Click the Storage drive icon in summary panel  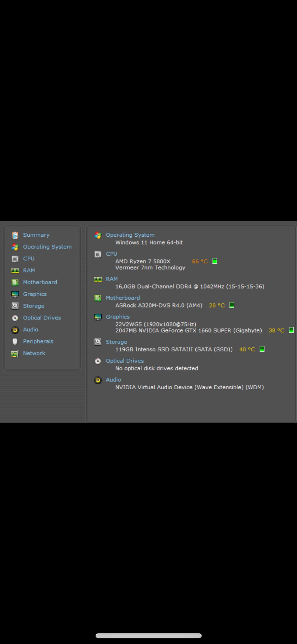(98, 342)
